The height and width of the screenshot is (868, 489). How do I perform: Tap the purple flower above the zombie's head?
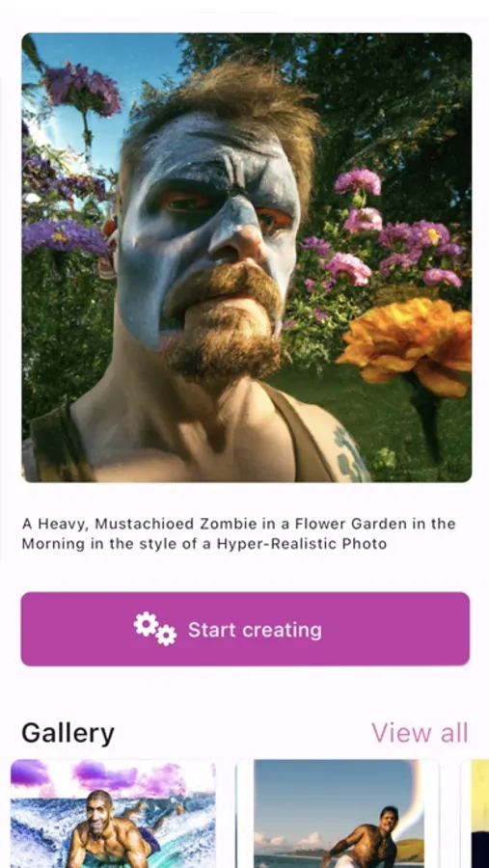[x=82, y=88]
